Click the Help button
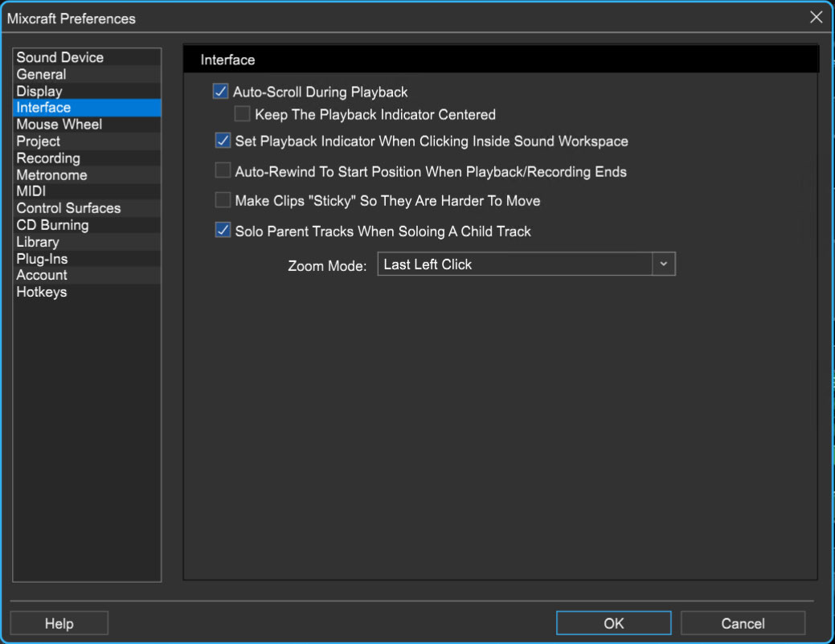The image size is (835, 644). (59, 623)
